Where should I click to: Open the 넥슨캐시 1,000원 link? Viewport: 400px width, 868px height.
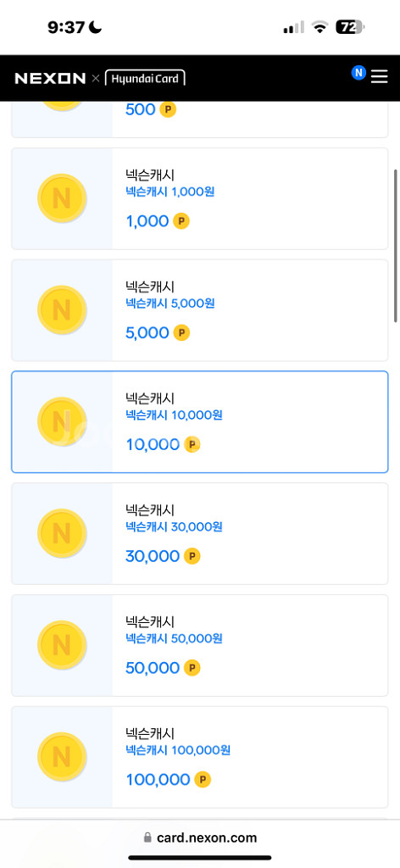[x=169, y=192]
